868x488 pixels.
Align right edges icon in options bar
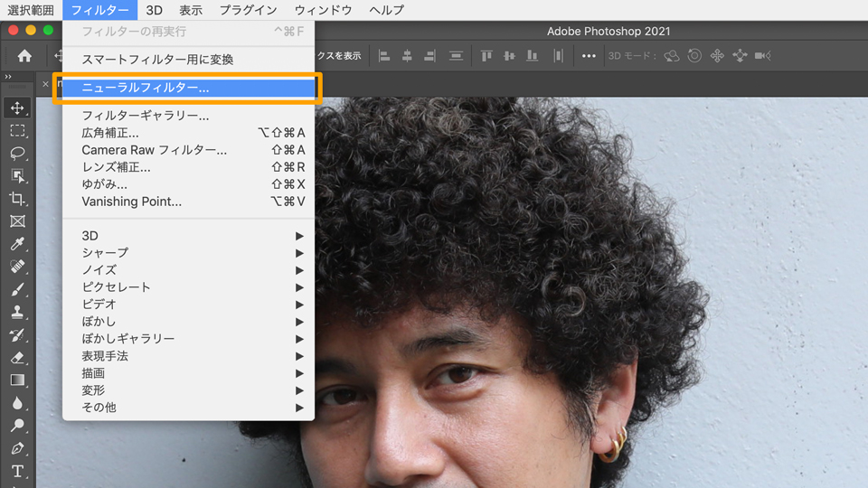tap(429, 55)
